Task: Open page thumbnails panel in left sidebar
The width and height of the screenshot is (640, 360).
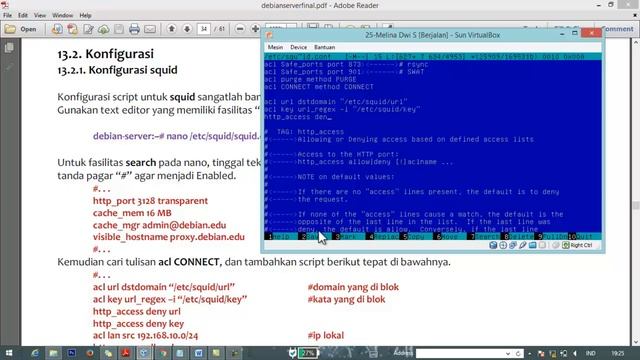Action: [x=9, y=48]
